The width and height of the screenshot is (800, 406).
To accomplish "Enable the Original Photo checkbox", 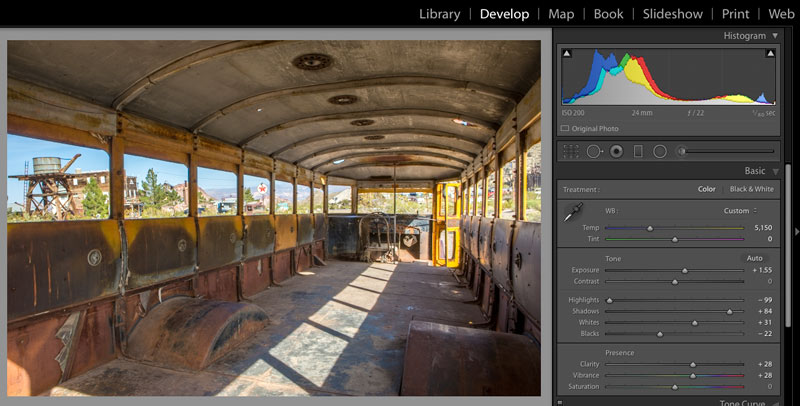I will coord(565,129).
